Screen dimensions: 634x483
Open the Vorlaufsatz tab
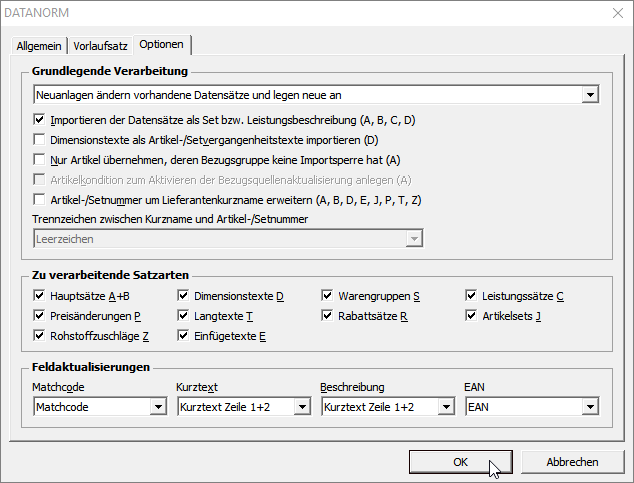tap(100, 45)
